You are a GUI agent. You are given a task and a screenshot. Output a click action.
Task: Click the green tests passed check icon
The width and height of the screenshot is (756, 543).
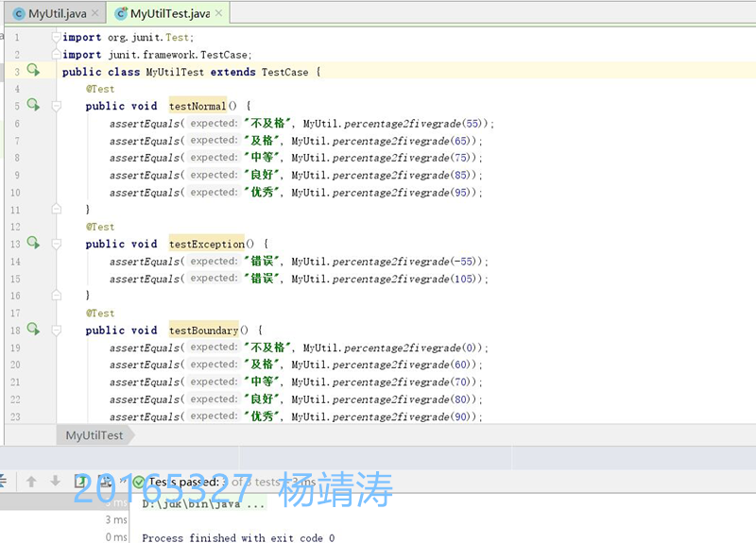pos(138,482)
